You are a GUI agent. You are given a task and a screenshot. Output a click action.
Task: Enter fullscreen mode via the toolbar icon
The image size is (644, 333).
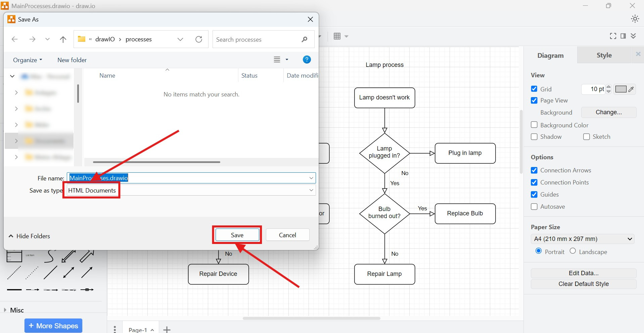point(612,36)
